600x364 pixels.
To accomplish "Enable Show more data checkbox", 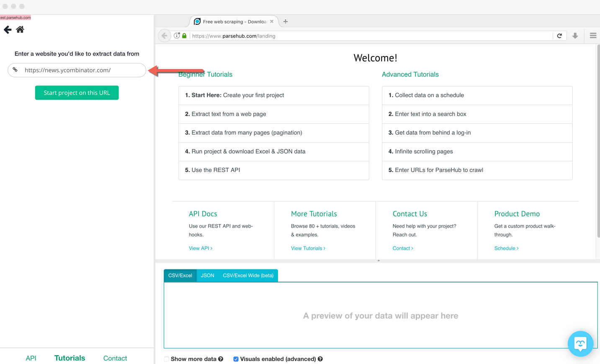I will click(166, 359).
